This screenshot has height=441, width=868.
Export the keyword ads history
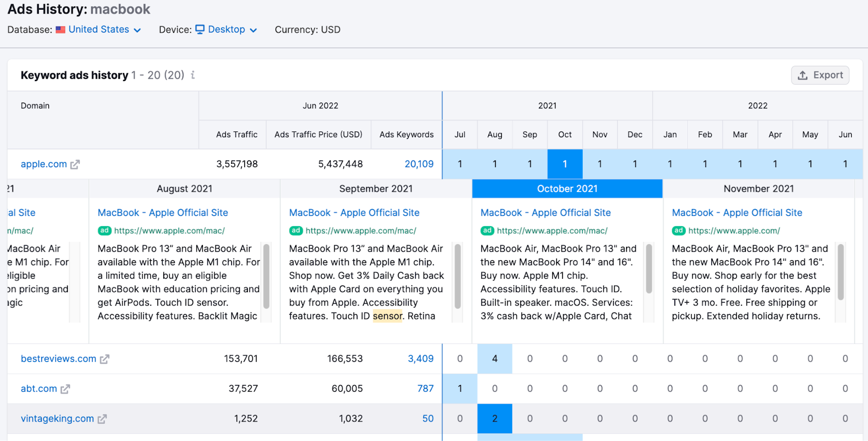(820, 75)
